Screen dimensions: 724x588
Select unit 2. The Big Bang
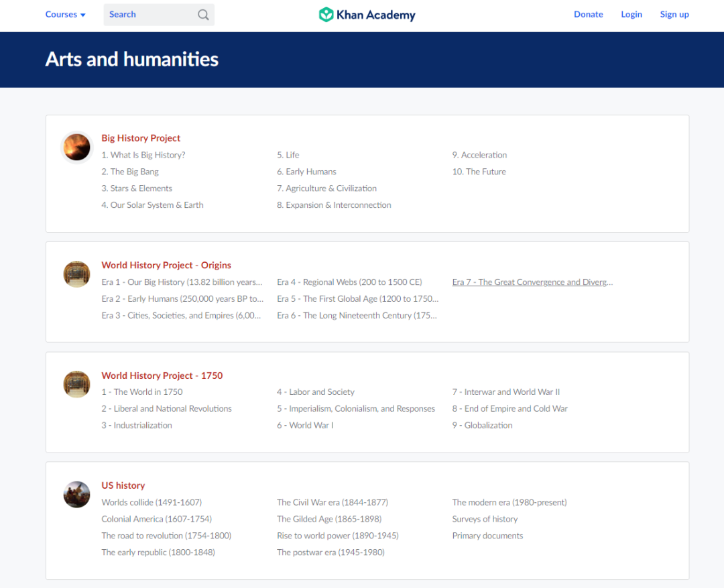130,172
